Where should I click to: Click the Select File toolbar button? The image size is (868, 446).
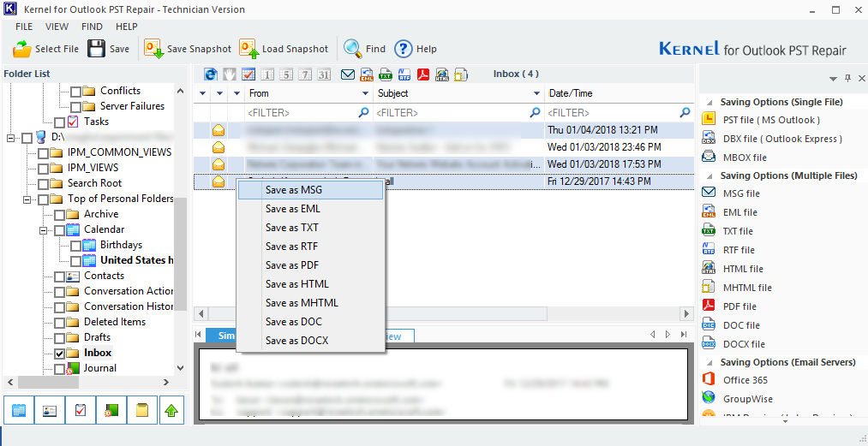pos(46,49)
